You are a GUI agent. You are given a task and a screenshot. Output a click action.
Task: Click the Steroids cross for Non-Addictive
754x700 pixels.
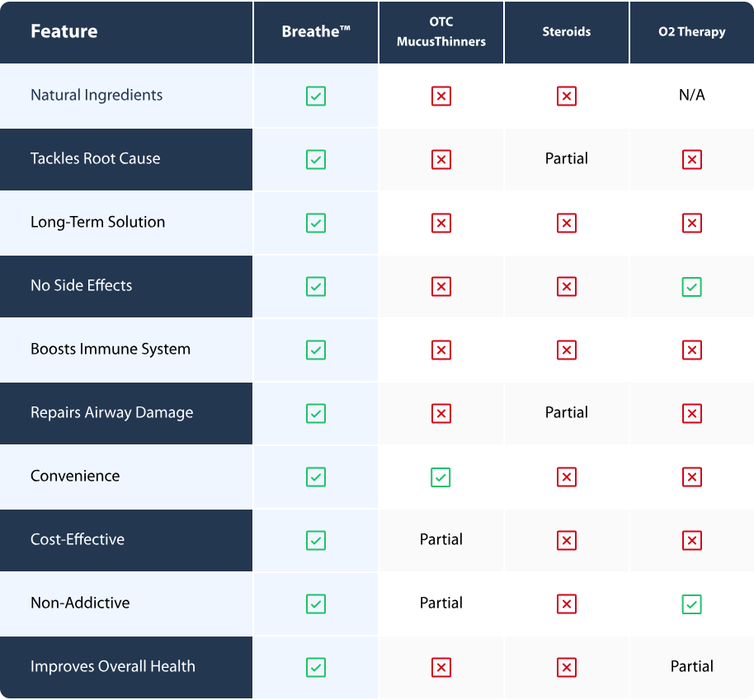567,604
